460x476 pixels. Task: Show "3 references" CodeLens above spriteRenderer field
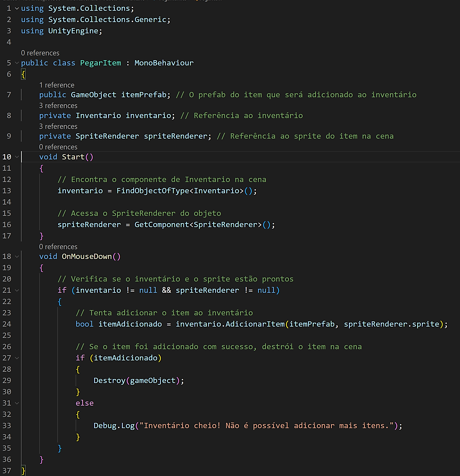[x=58, y=127]
